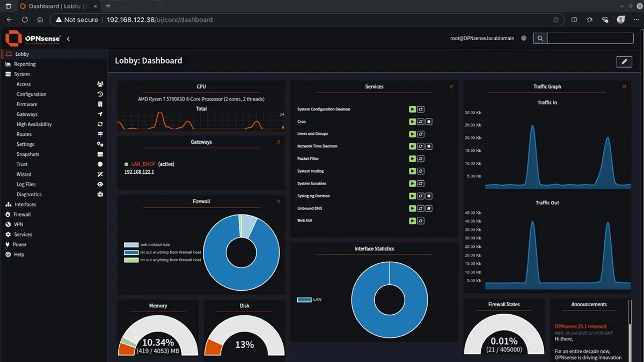Restart the Unbound DNS service
Viewport: 644px width, 362px height.
(421, 208)
